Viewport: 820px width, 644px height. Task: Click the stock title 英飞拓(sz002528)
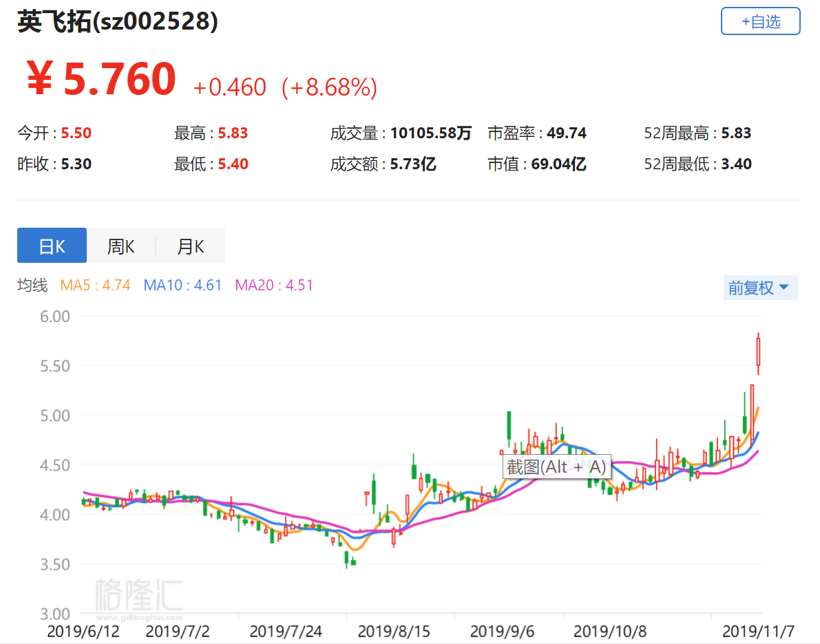point(118,21)
